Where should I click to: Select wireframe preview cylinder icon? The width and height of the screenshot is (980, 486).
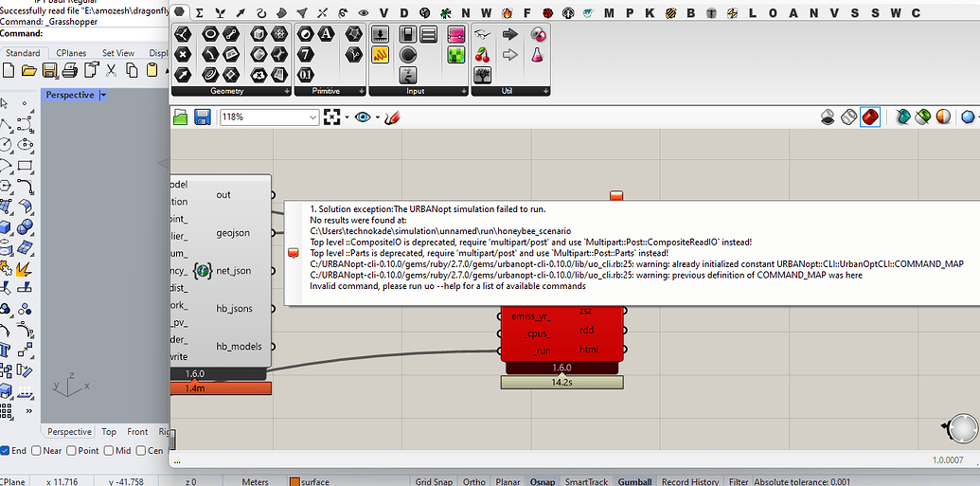tap(848, 117)
